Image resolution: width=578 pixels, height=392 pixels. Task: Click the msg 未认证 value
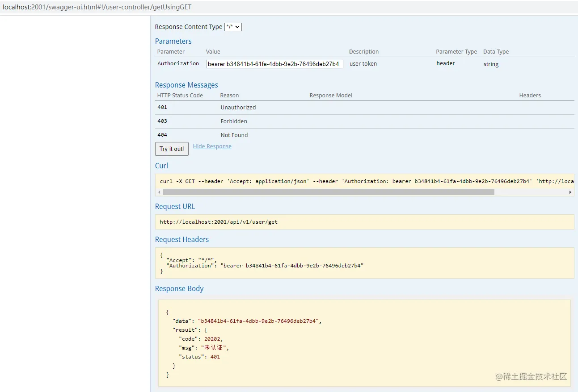(x=213, y=348)
